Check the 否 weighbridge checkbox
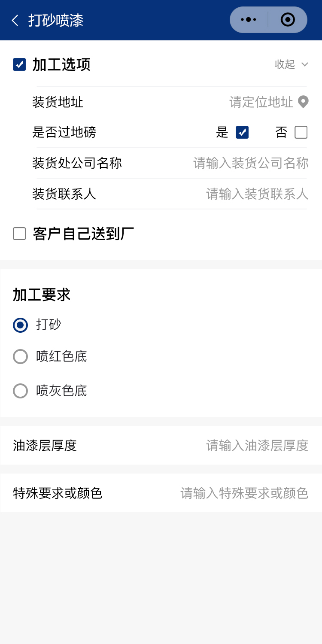The image size is (322, 644). 301,132
